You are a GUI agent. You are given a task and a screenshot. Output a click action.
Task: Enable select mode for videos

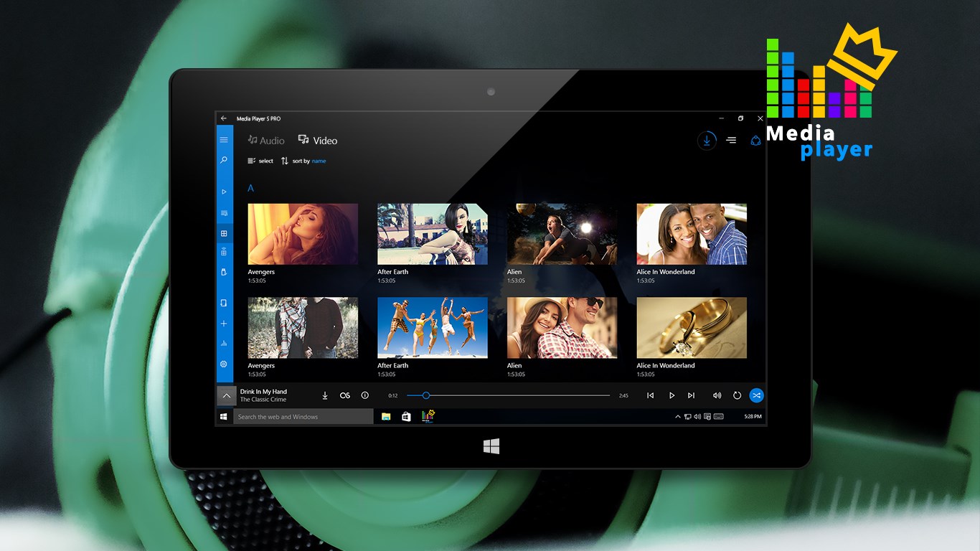pyautogui.click(x=260, y=161)
